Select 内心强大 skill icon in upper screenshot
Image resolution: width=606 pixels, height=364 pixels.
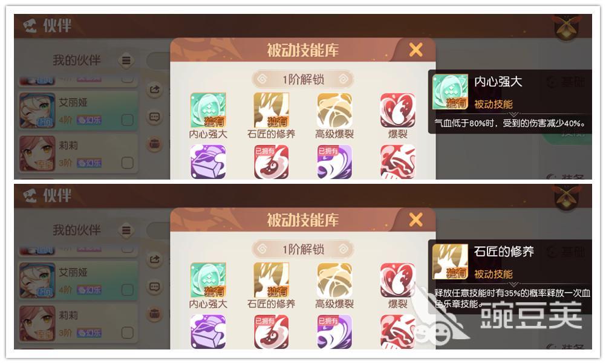pos(208,110)
